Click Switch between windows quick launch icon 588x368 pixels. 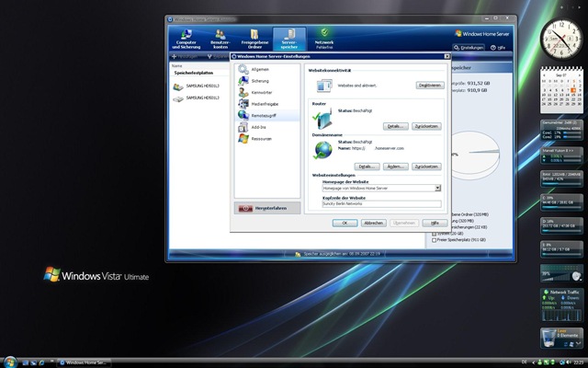click(x=33, y=362)
